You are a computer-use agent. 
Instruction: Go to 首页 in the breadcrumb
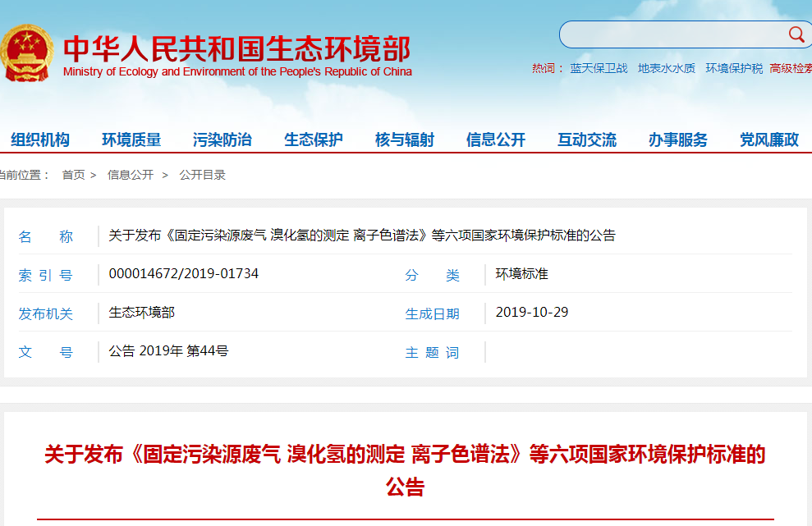pyautogui.click(x=74, y=175)
